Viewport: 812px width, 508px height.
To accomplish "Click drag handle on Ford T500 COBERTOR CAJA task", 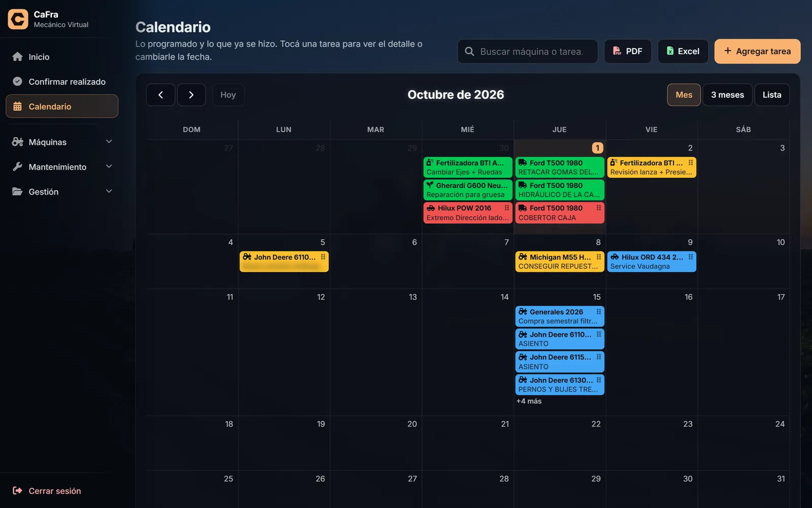I will [x=599, y=208].
